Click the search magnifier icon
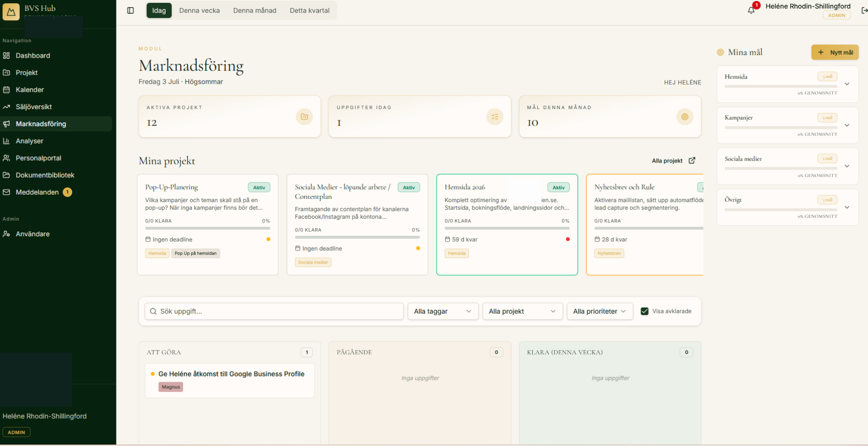868x446 pixels. 153,311
